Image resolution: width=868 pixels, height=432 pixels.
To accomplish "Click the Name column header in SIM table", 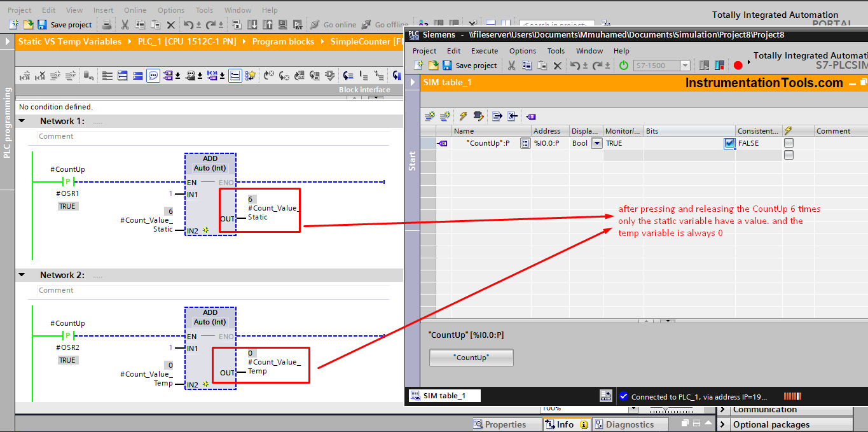I will click(x=492, y=131).
